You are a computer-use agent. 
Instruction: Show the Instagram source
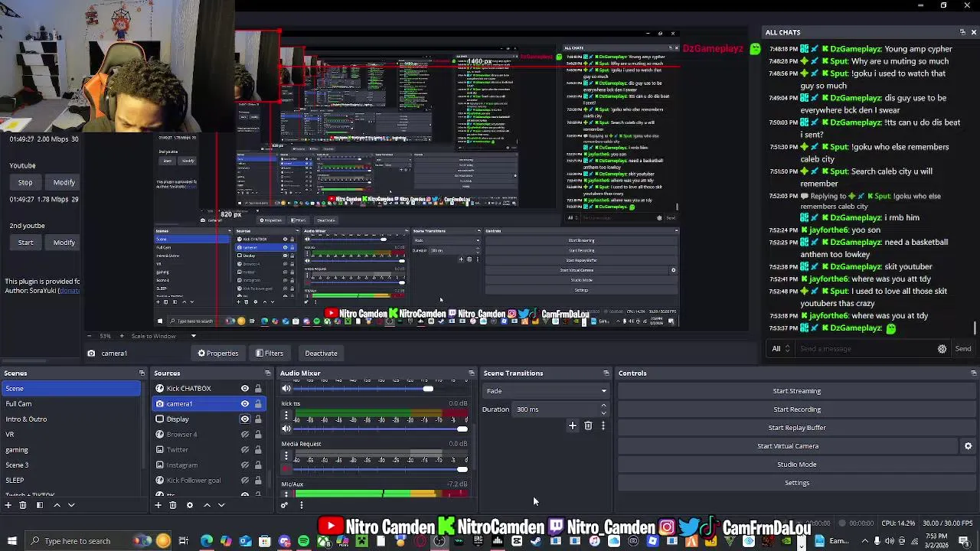pyautogui.click(x=245, y=465)
